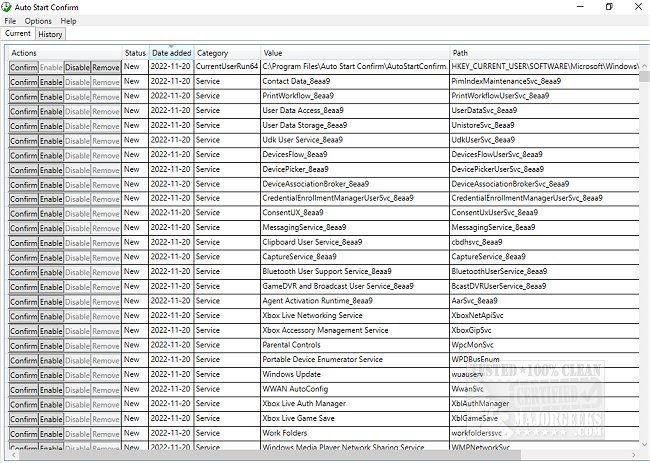This screenshot has height=463, width=650.
Task: Click the horizontal scrollbar right arrow
Action: click(x=633, y=455)
